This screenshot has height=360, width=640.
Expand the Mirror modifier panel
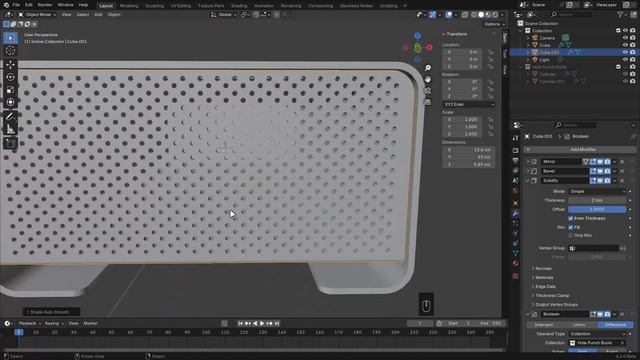click(527, 162)
